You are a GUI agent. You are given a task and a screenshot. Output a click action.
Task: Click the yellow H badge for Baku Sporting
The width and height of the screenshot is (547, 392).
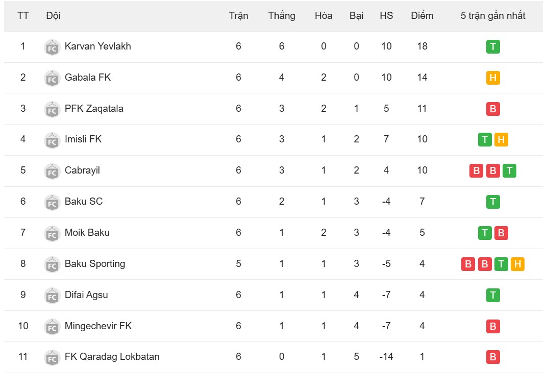click(x=517, y=264)
